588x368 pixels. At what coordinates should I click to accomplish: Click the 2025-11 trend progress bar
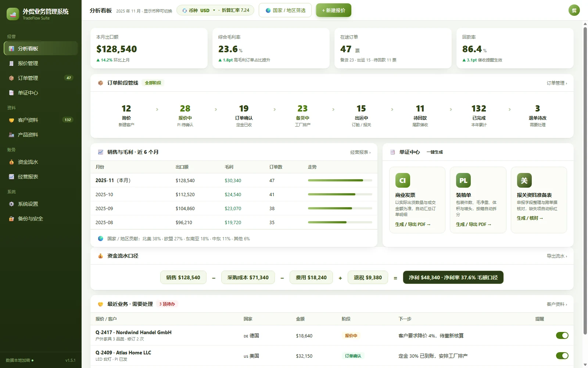click(x=340, y=180)
